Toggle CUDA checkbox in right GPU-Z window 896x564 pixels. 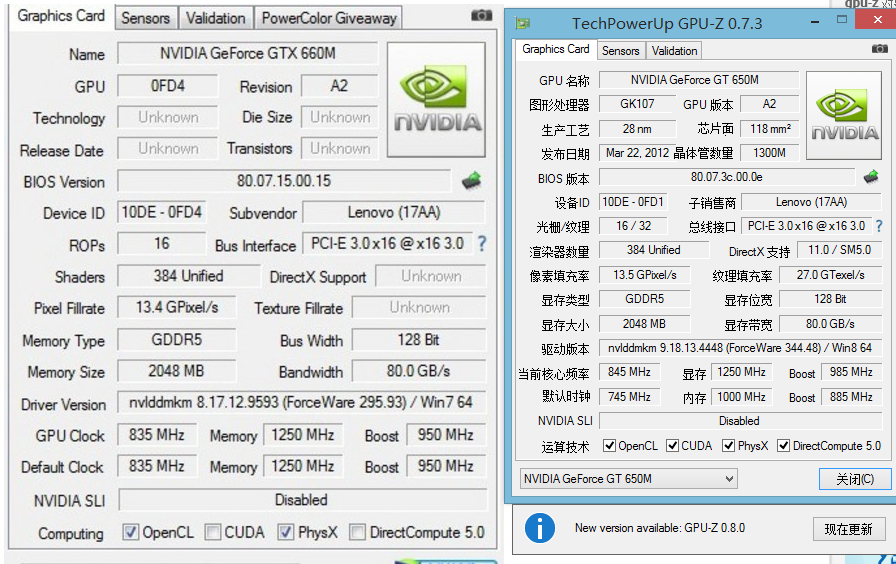673,446
